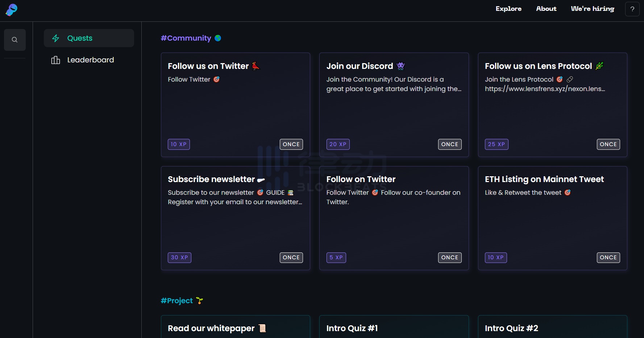Viewport: 644px width, 338px height.
Task: Click the site logo in top-left corner
Action: [12, 10]
